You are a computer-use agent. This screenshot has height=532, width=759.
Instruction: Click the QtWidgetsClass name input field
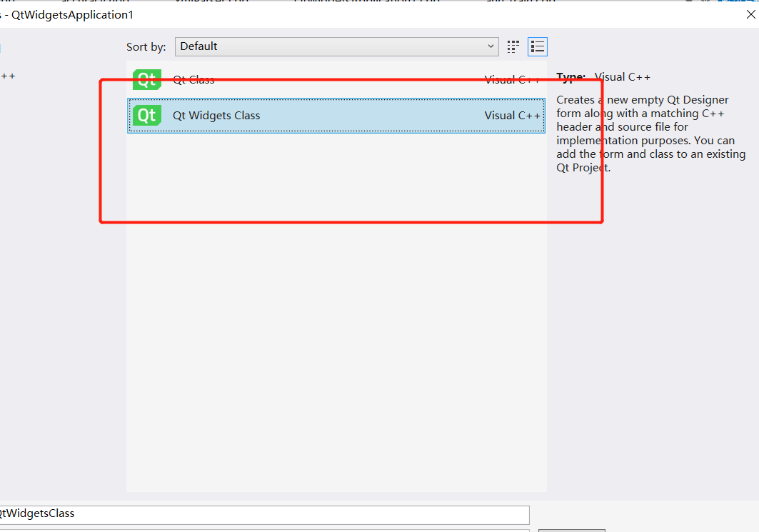(x=263, y=515)
